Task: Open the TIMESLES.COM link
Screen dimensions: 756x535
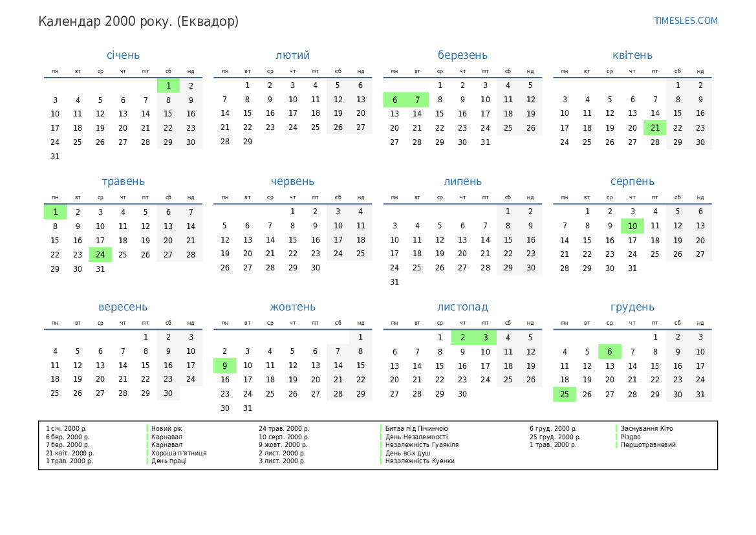Action: (686, 21)
